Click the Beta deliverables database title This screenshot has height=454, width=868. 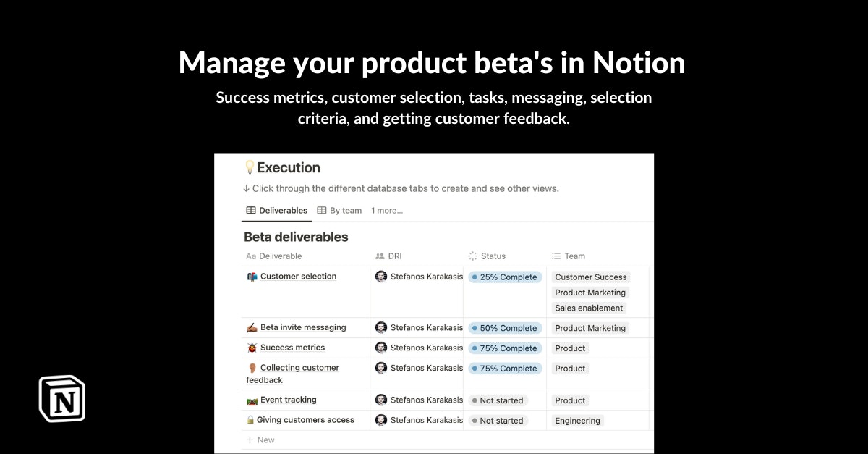pos(296,237)
